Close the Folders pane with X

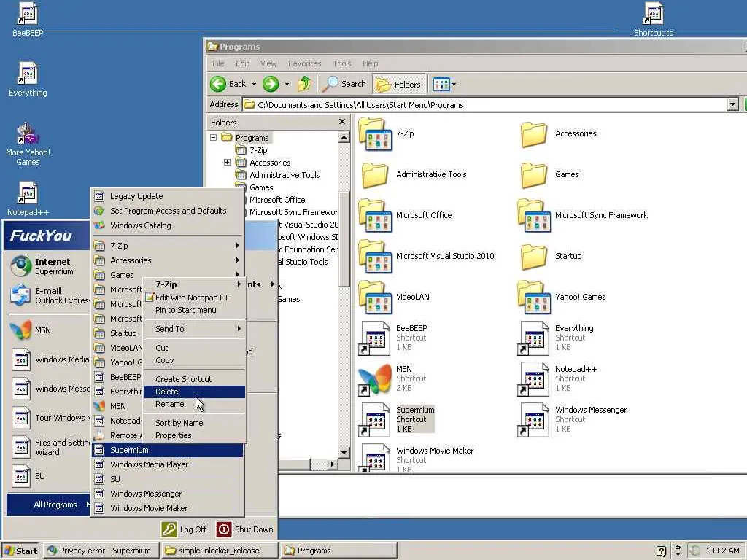coord(341,122)
